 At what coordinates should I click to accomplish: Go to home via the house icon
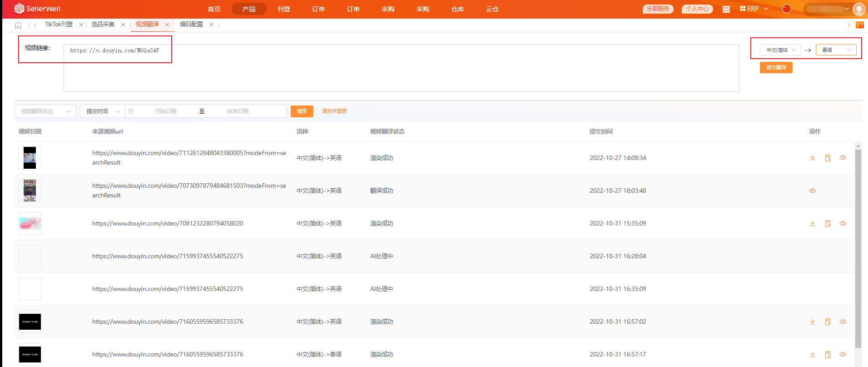click(18, 25)
